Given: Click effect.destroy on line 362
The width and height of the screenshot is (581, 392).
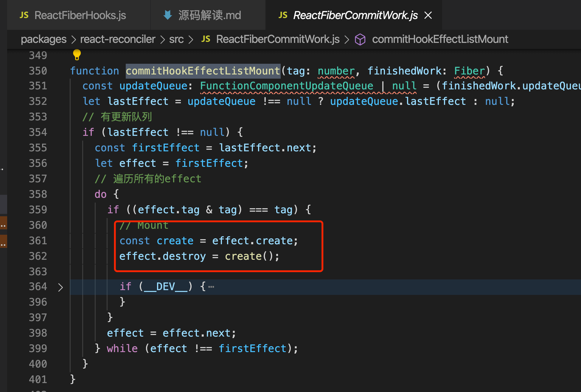Looking at the screenshot, I should click(163, 256).
